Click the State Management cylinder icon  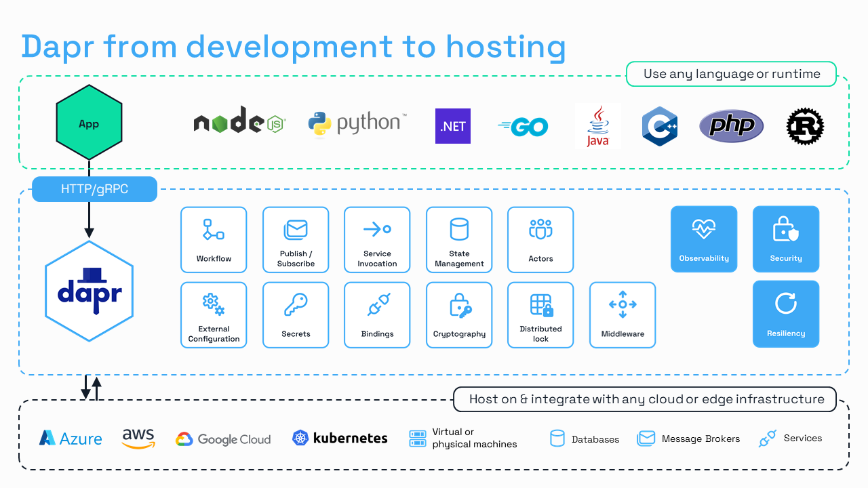pos(459,229)
